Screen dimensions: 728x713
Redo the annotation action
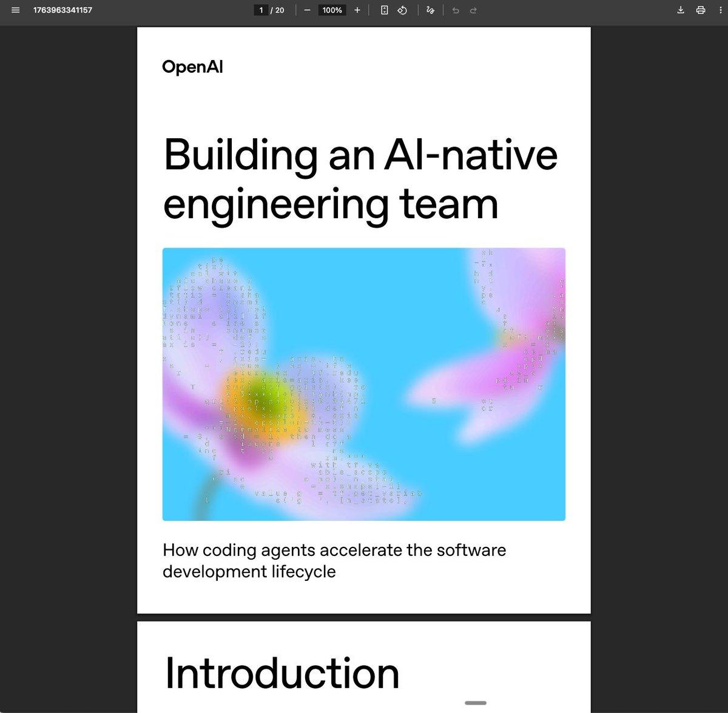473,10
